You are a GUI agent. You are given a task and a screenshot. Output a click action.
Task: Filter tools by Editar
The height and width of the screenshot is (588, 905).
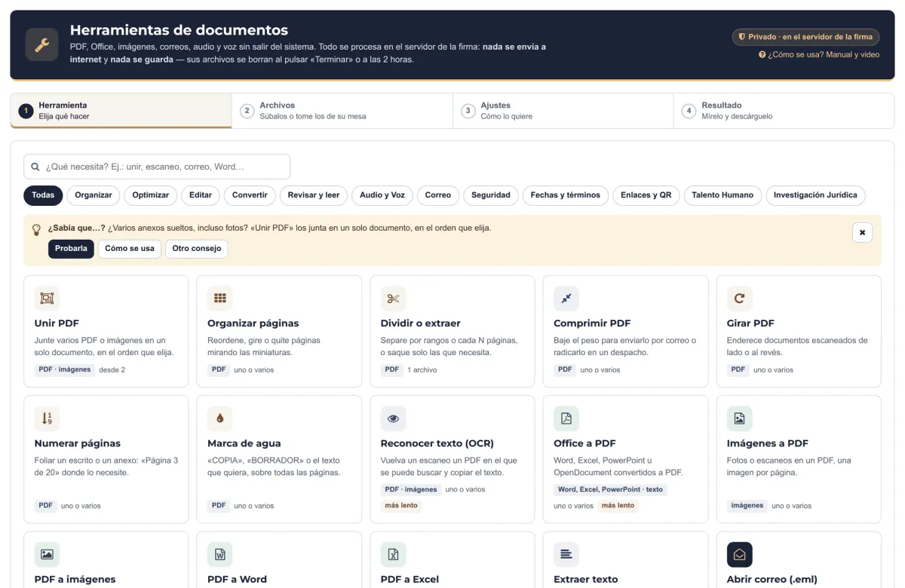pos(201,195)
